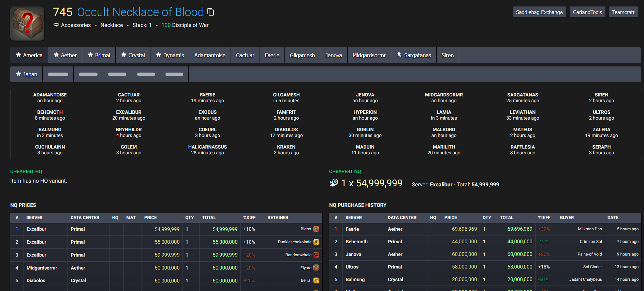Screen dimensions: 644x291
Task: Switch to the Sargatanas world tab
Action: [x=414, y=55]
